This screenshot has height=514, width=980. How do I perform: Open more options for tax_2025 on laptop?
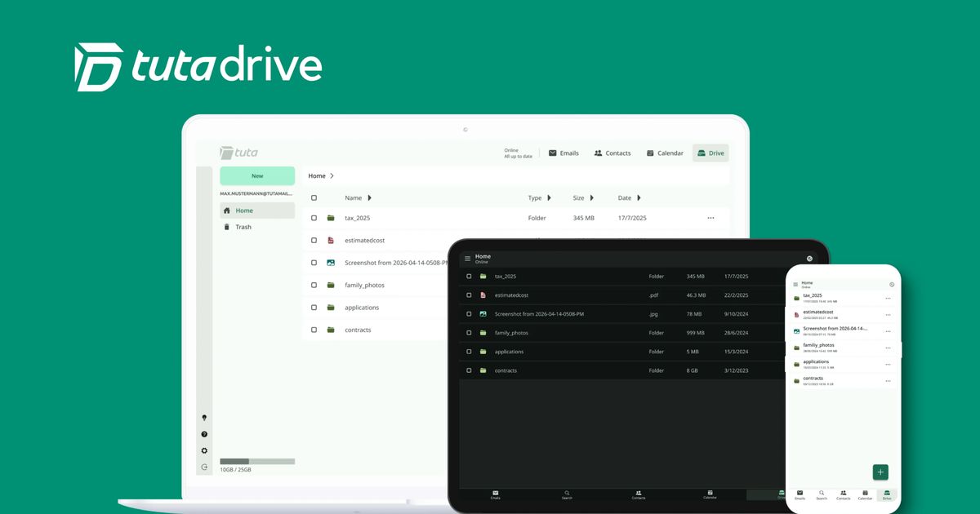point(710,218)
